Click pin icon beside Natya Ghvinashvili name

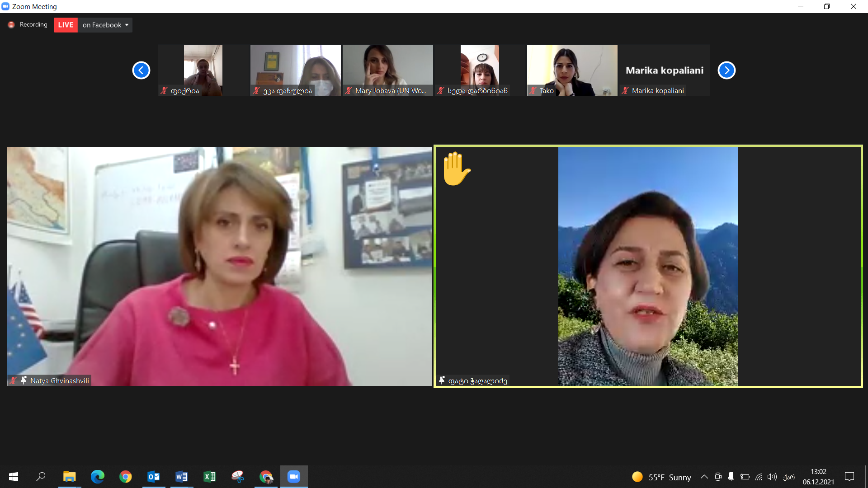tap(24, 380)
